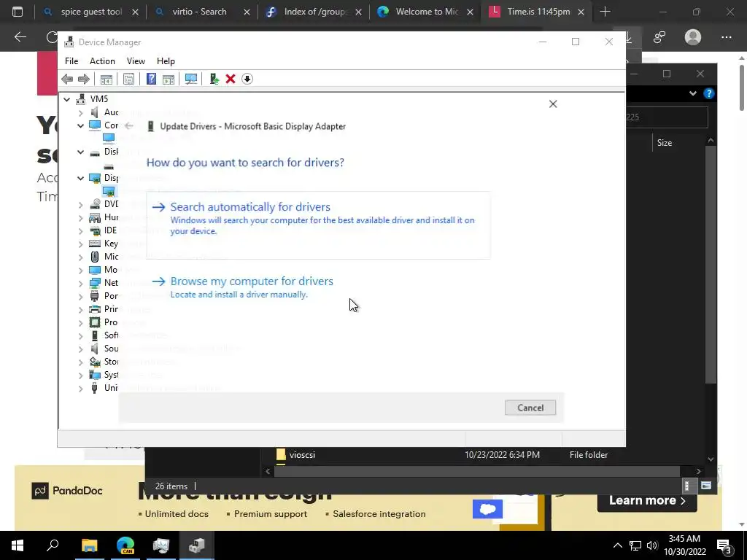The image size is (747, 560).
Task: Click the Edge feedback icon
Action: click(x=659, y=37)
